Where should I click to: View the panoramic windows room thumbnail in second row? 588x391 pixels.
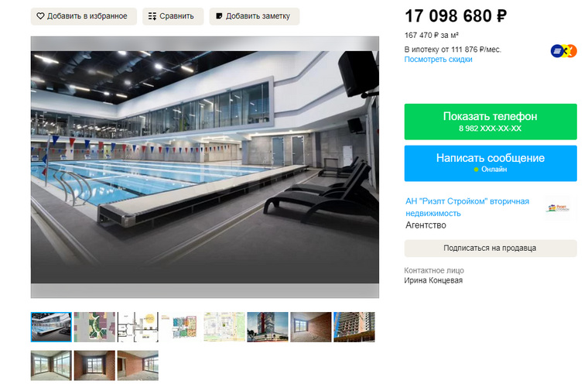51,365
